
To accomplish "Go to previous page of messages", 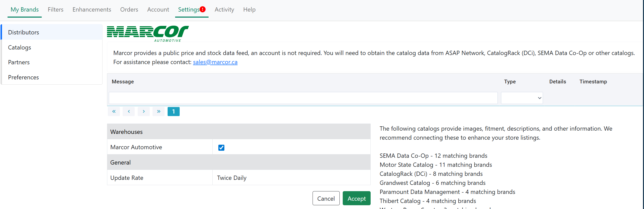I will 129,112.
